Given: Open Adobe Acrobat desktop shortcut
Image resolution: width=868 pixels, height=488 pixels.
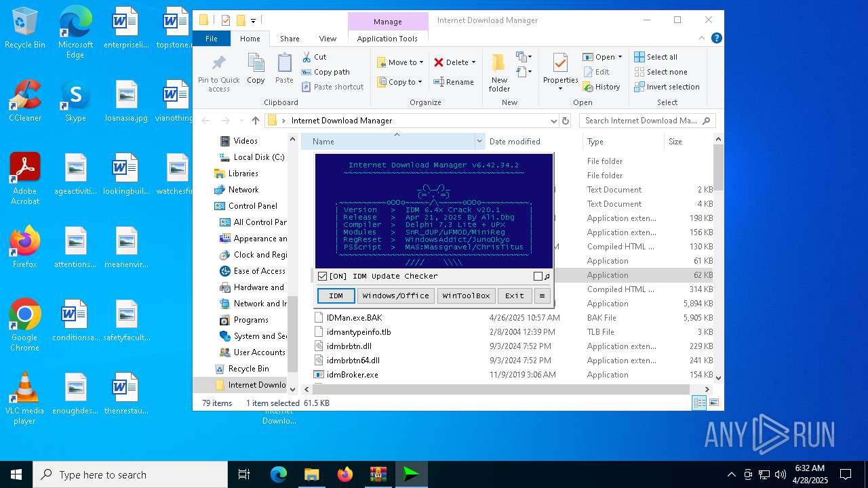Looking at the screenshot, I should (x=24, y=178).
